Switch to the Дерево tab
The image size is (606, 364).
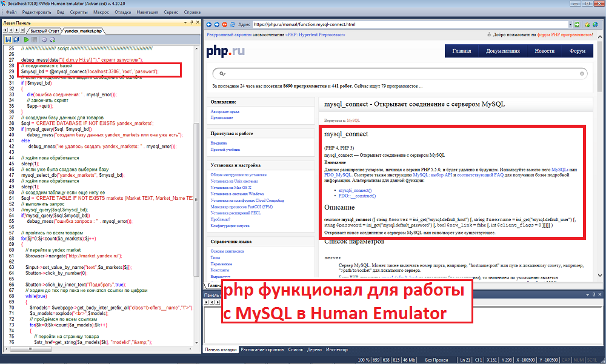tap(314, 349)
